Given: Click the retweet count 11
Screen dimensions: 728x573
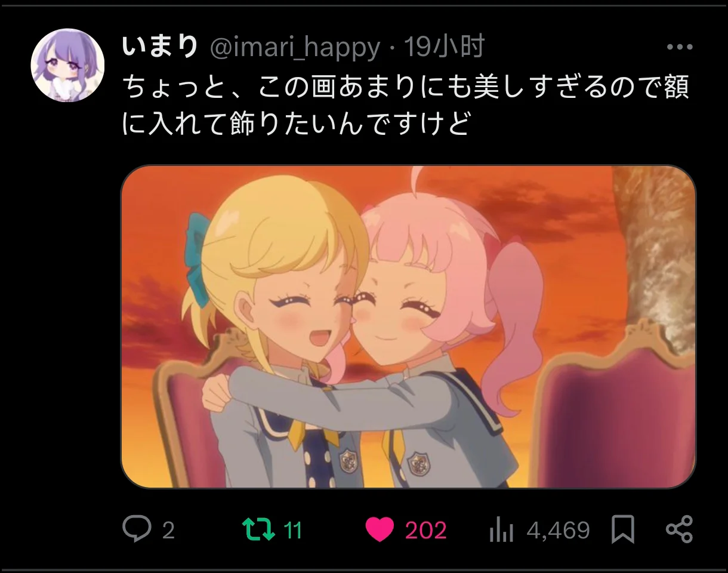Looking at the screenshot, I should click(292, 530).
